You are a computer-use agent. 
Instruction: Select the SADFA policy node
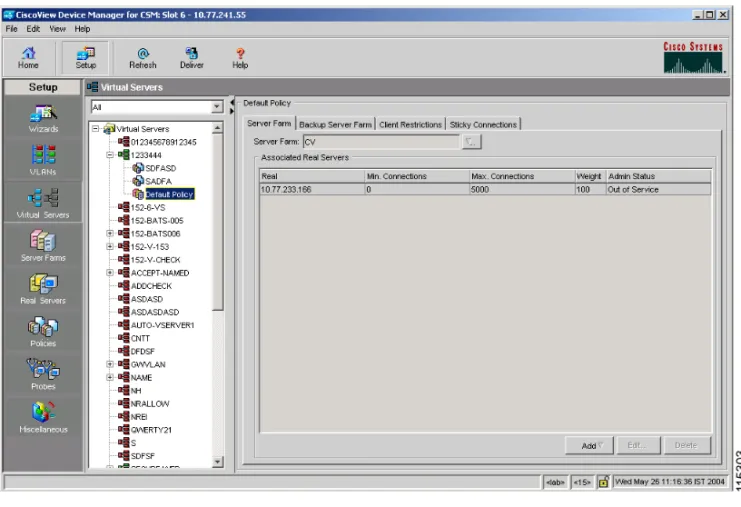click(x=158, y=181)
